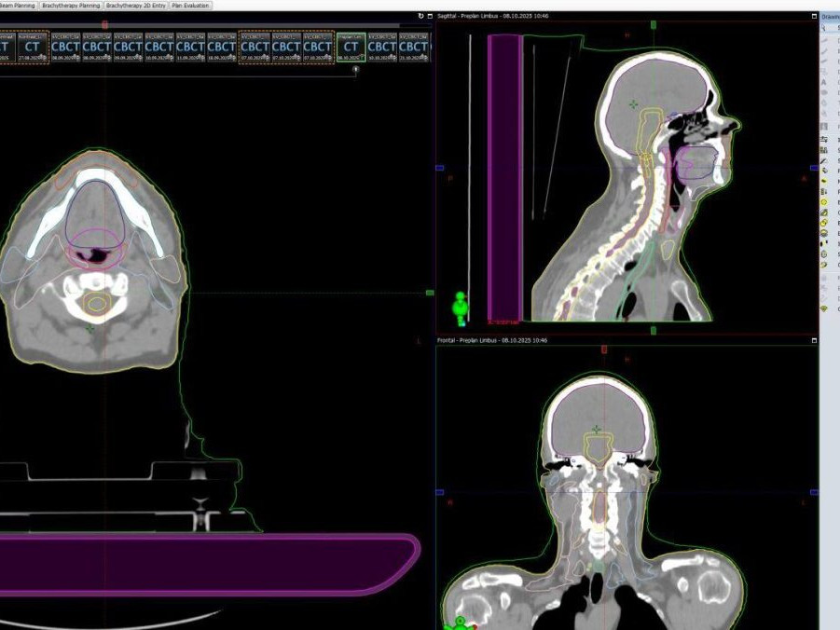
Task: Maximize the Sagittal view panel
Action: click(813, 16)
